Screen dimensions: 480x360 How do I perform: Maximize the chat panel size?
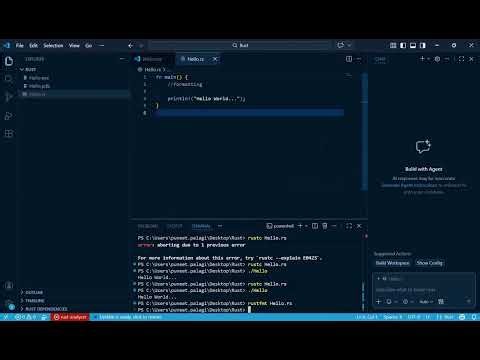coord(461,59)
